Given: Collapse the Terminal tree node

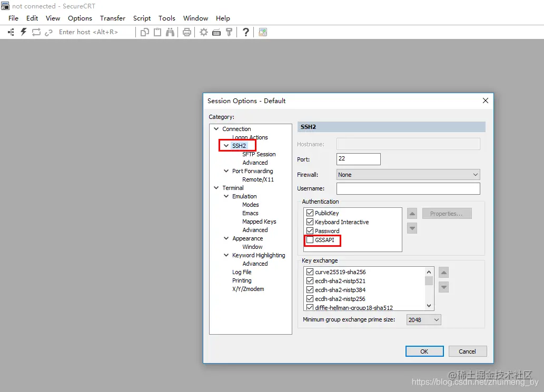Looking at the screenshot, I should 216,188.
